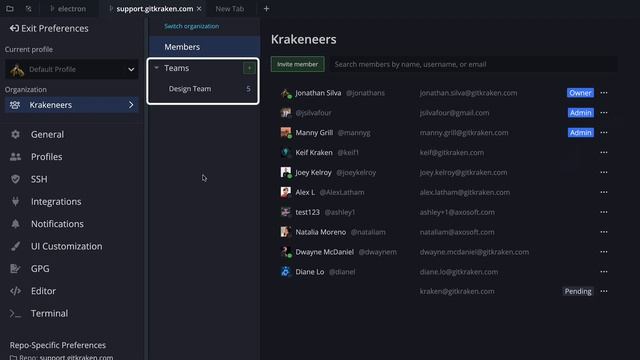Expand the Krakeneers organization chevron
This screenshot has height=360, width=640.
click(x=131, y=105)
